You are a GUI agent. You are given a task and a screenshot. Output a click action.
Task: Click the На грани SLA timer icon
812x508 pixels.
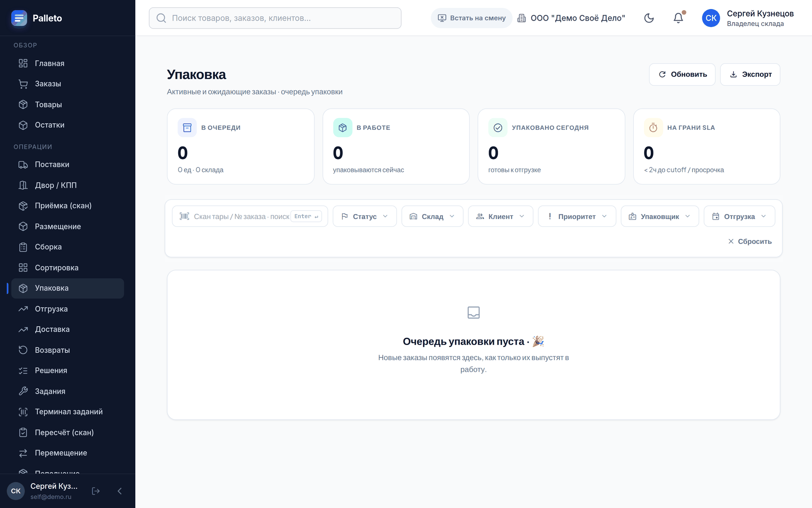pyautogui.click(x=653, y=128)
